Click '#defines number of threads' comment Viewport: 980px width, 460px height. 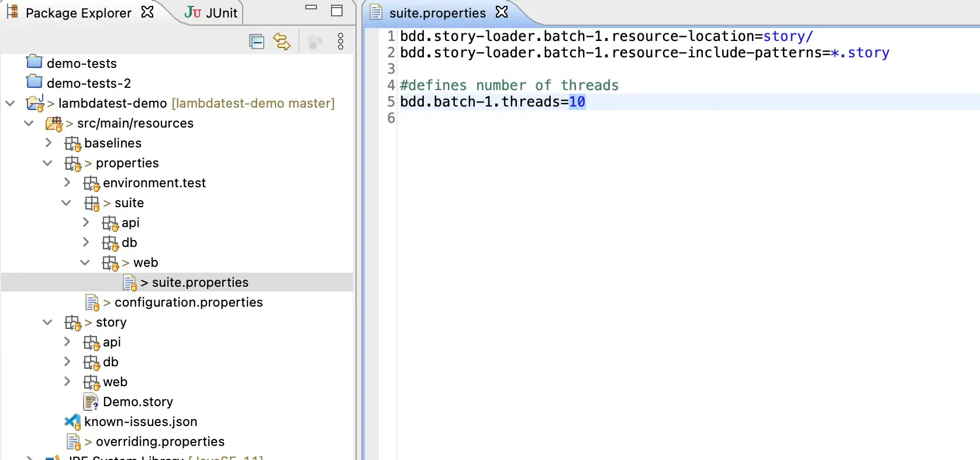click(x=509, y=85)
